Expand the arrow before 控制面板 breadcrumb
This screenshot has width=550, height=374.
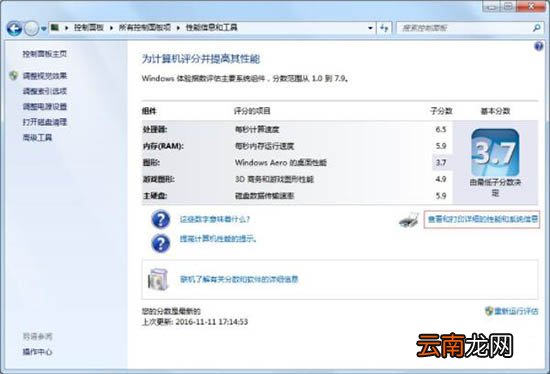pos(66,28)
